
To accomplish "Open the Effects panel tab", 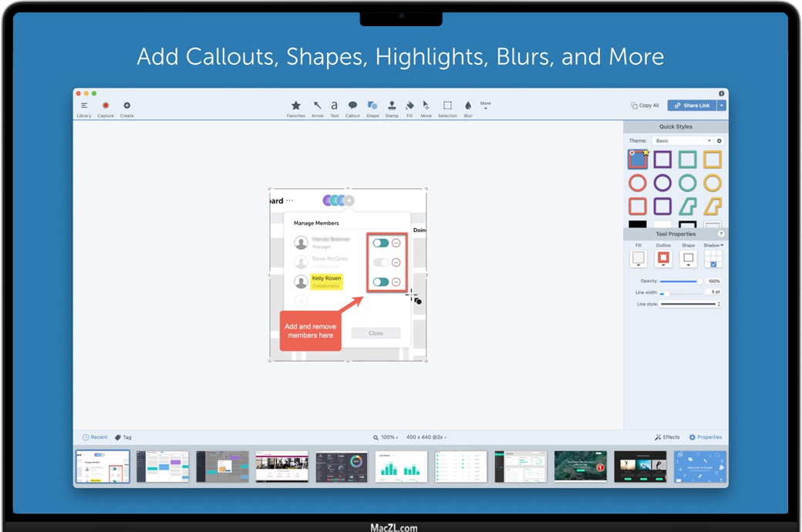I will coord(667,437).
